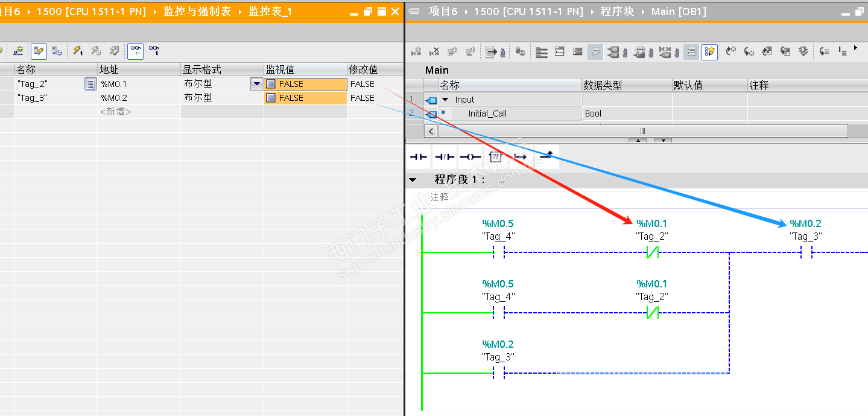Collapse the 程序段 1 network
This screenshot has width=868, height=416.
pos(413,179)
